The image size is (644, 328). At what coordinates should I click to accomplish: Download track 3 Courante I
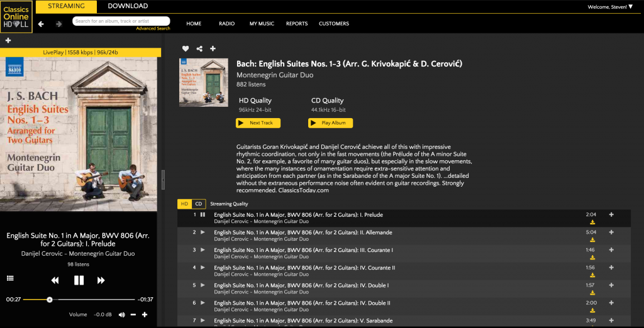(x=592, y=258)
